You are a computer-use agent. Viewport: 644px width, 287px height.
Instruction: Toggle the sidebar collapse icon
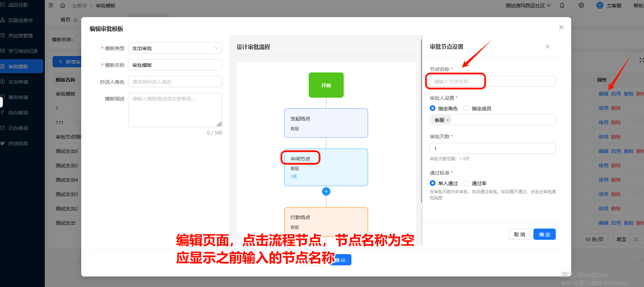click(51, 5)
